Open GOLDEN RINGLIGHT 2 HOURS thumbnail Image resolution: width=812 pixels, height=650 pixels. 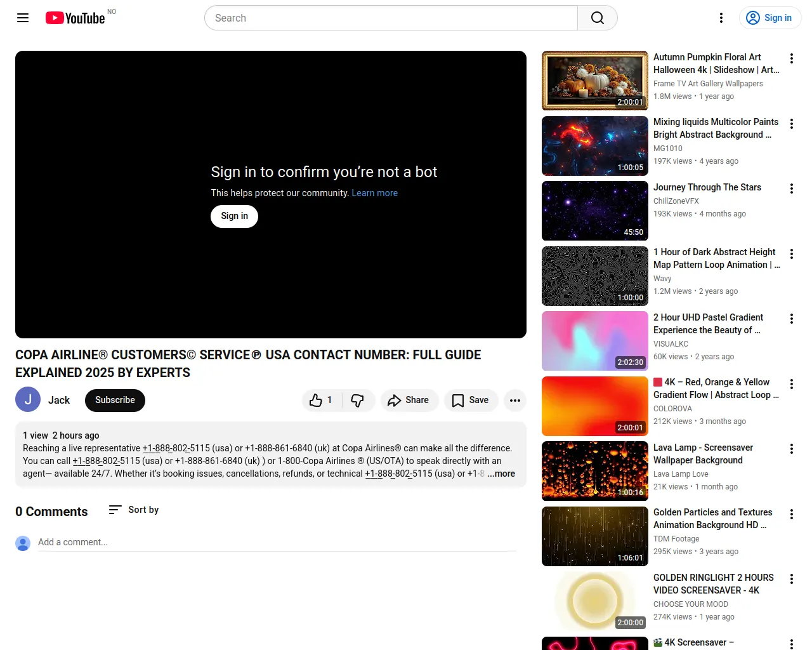coord(595,601)
